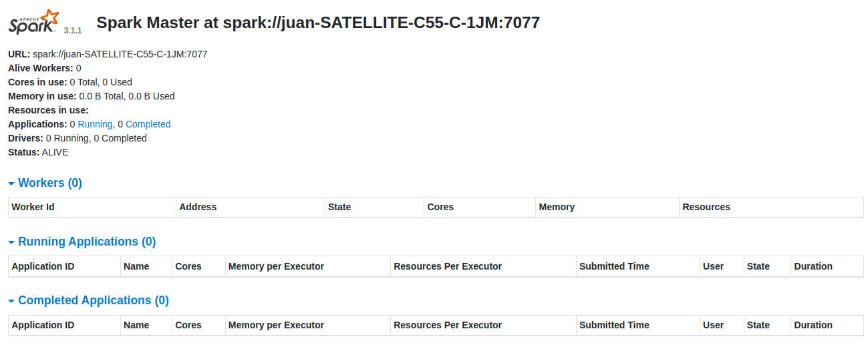The height and width of the screenshot is (355, 868).
Task: Sort workers table by Cores column
Action: (x=440, y=207)
